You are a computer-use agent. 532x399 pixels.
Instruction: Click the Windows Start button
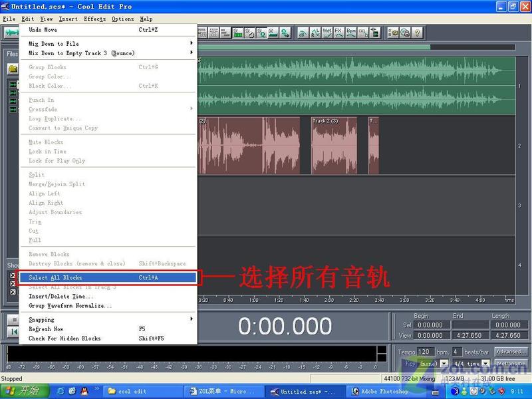coord(25,391)
